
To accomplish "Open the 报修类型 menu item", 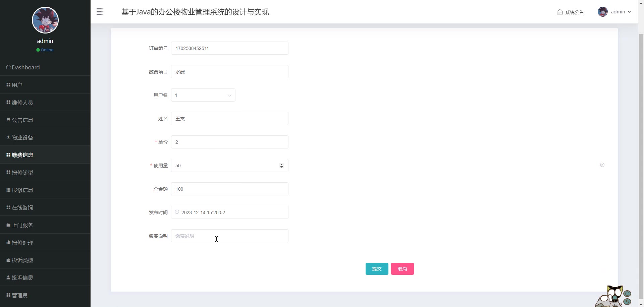I will pyautogui.click(x=45, y=172).
